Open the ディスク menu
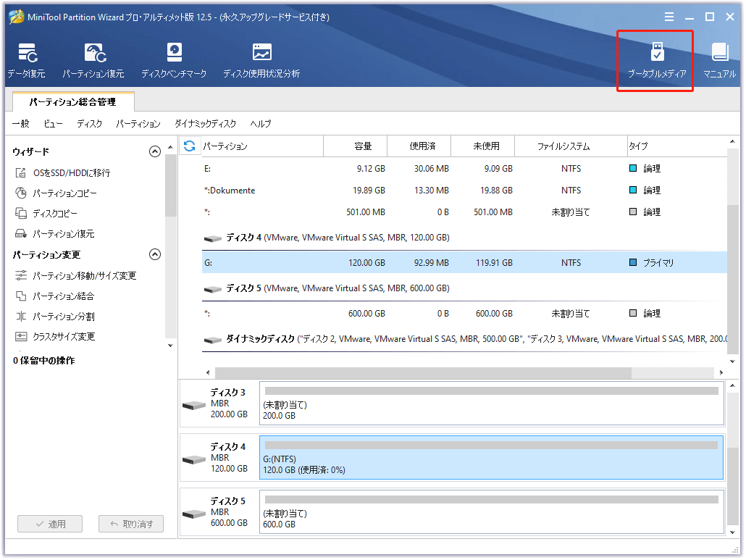The height and width of the screenshot is (560, 746). coord(88,124)
